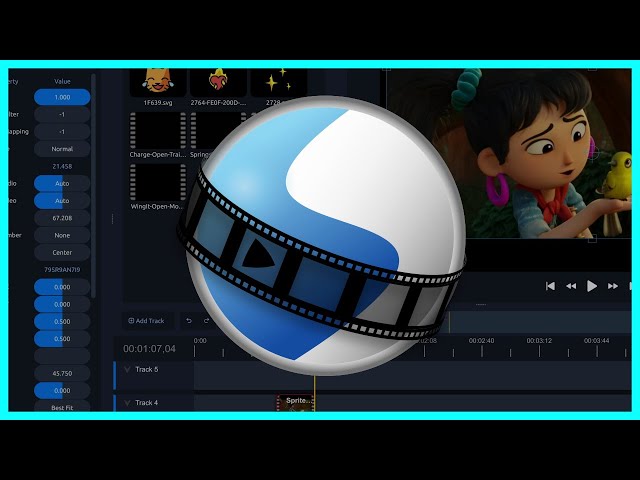Click the 21.458 property value
Viewport: 640px width, 480px height.
62,166
